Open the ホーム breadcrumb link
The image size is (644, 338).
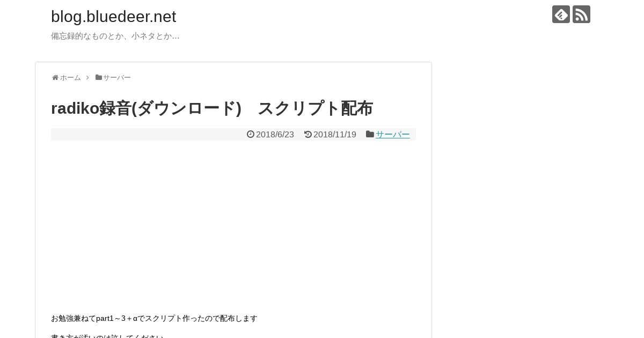[70, 78]
